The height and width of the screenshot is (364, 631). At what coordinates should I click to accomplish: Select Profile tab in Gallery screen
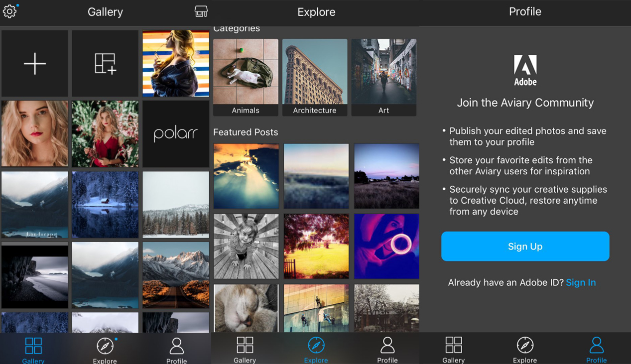point(176,350)
